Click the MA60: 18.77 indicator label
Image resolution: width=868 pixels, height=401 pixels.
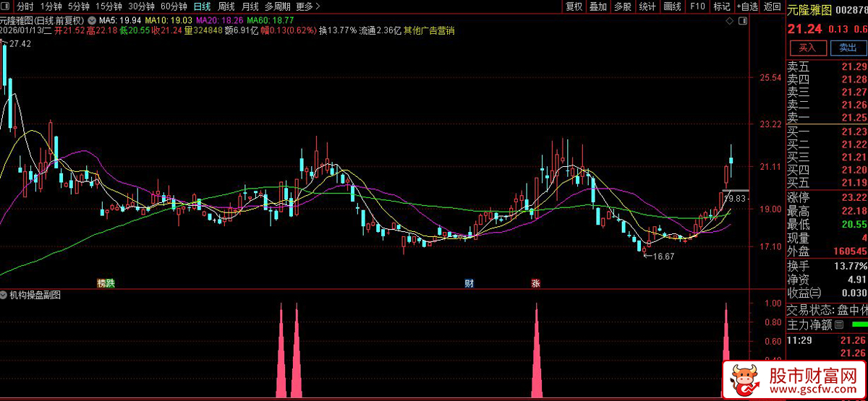[271, 20]
